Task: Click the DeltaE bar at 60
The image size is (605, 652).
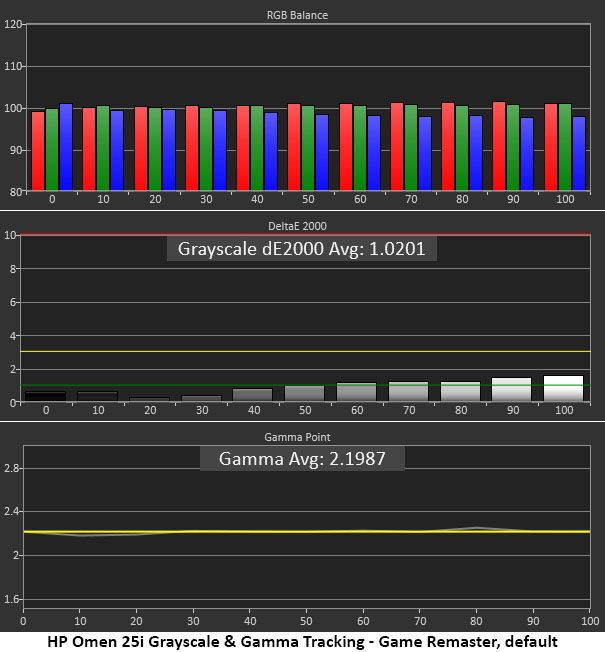Action: [x=356, y=392]
